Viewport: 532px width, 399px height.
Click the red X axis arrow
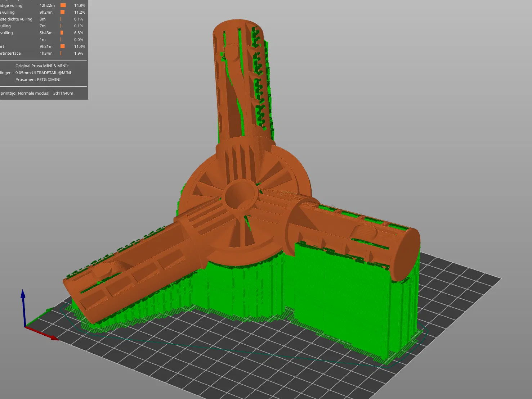(x=41, y=333)
